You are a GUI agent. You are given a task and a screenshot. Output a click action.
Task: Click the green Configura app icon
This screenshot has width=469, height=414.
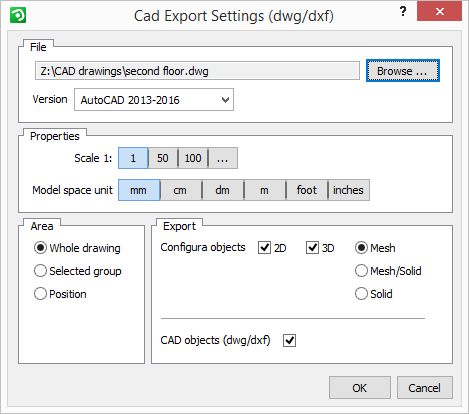[18, 15]
